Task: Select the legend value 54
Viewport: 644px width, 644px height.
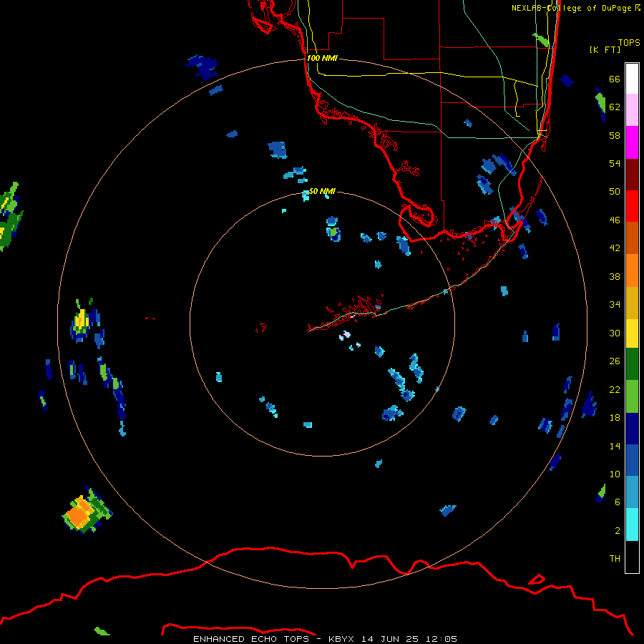Action: [615, 163]
